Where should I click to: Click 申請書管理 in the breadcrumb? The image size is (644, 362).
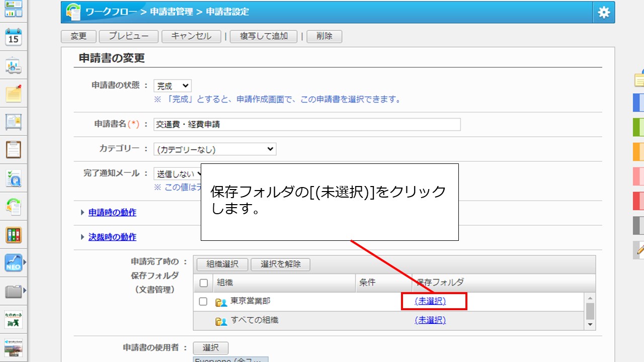(171, 12)
